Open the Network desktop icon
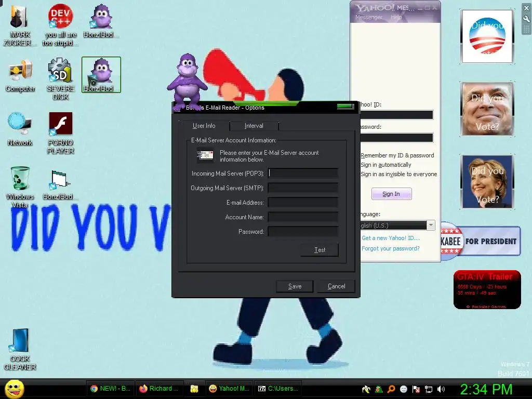532x399 pixels. coord(20,129)
